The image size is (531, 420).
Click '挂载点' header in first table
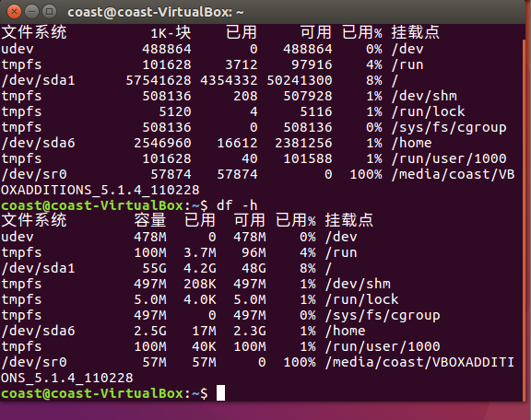point(416,32)
